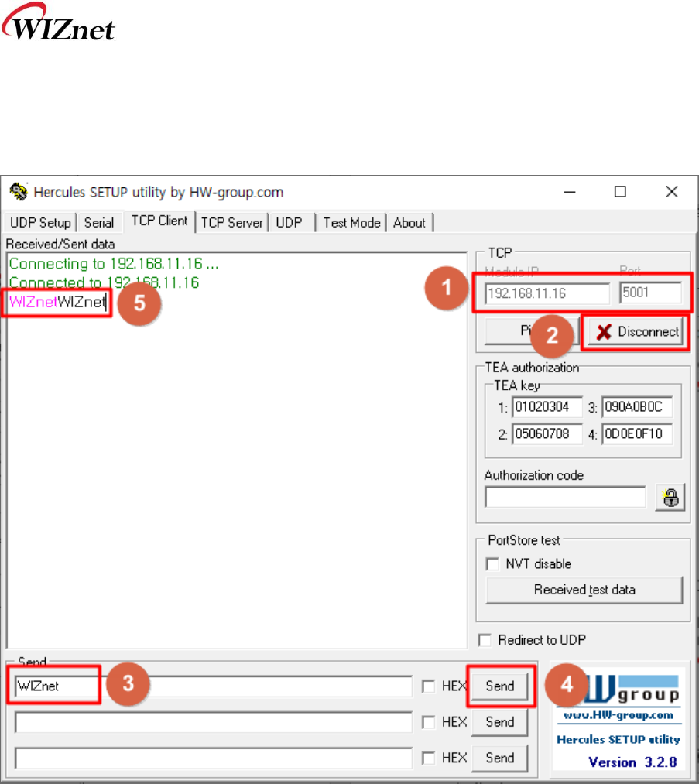699x784 pixels.
Task: Click the Port field showing 5001
Action: [x=650, y=293]
